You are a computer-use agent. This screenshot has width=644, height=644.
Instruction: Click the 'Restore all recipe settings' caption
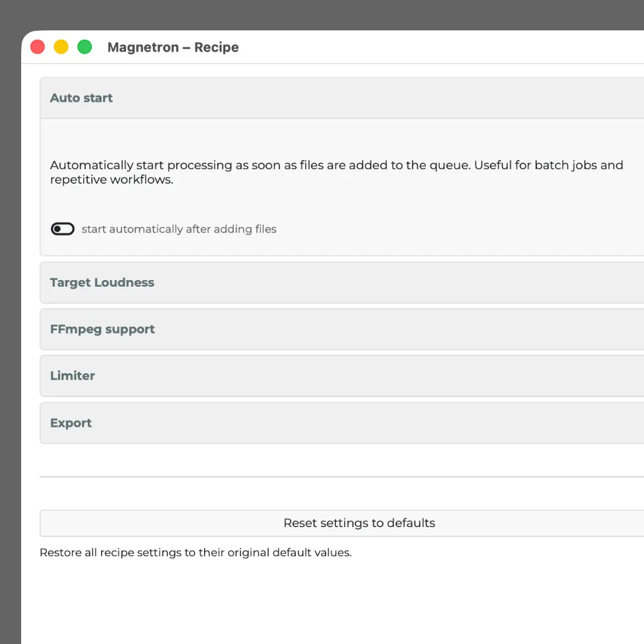coord(196,552)
